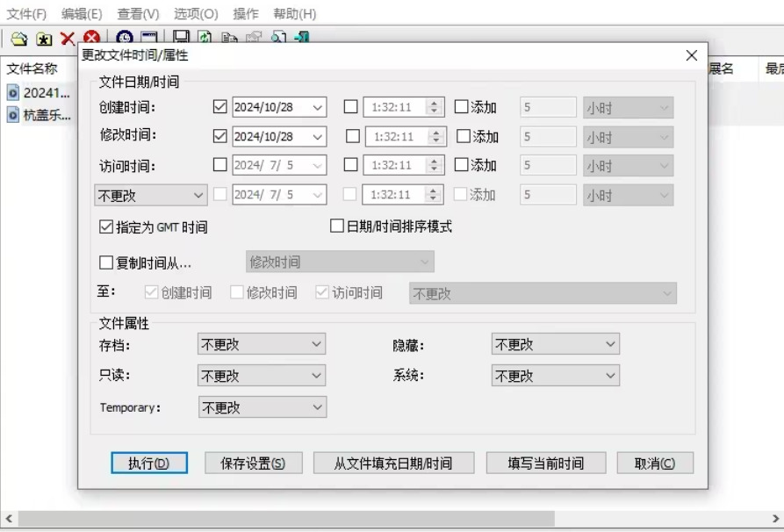Viewport: 784px width, 532px height.
Task: Click the properties hand toolbar icon
Action: 254,38
